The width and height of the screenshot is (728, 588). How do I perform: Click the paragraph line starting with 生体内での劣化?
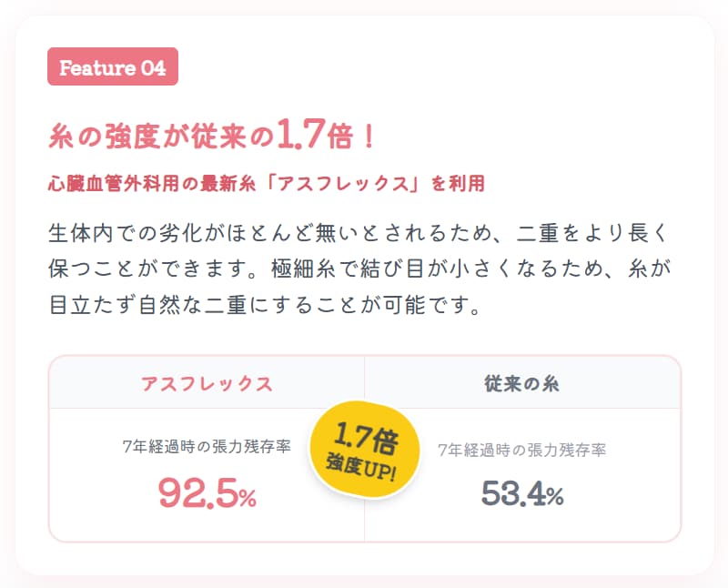tap(359, 231)
